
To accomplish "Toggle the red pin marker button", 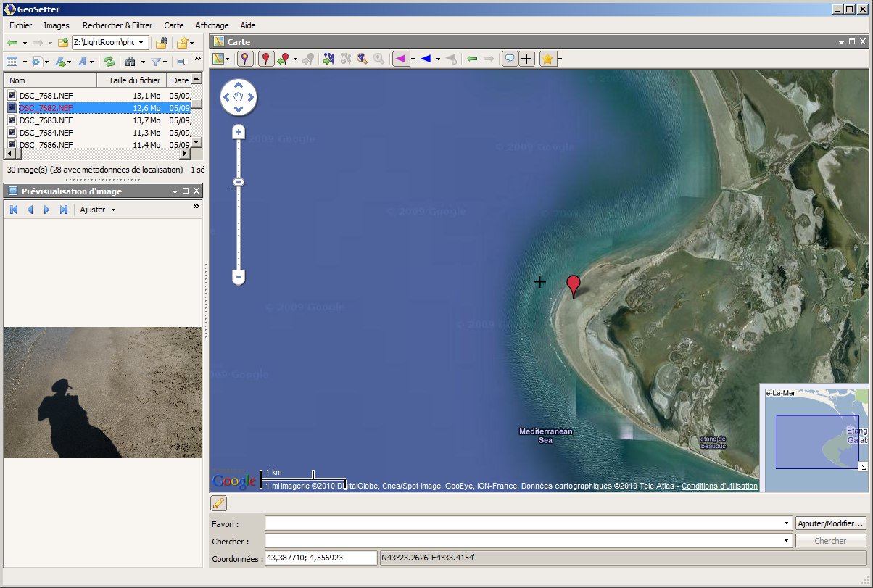I will pyautogui.click(x=266, y=59).
